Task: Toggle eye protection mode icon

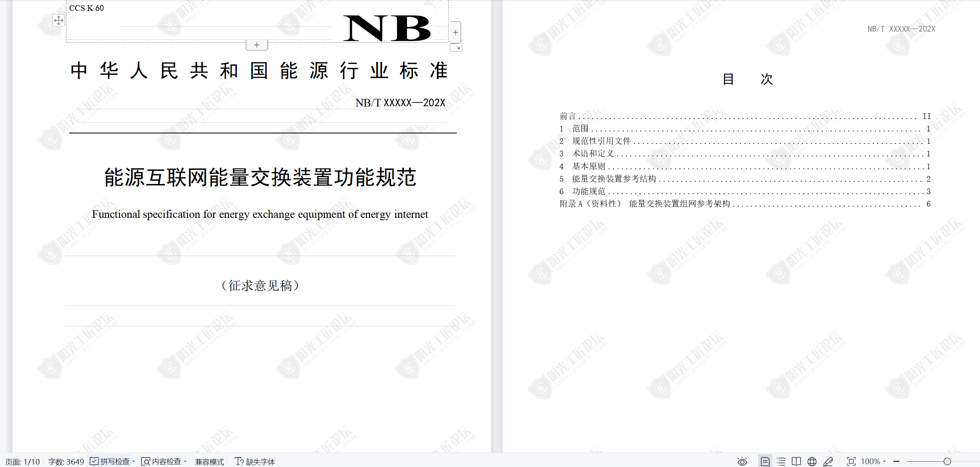Action: [x=742, y=461]
